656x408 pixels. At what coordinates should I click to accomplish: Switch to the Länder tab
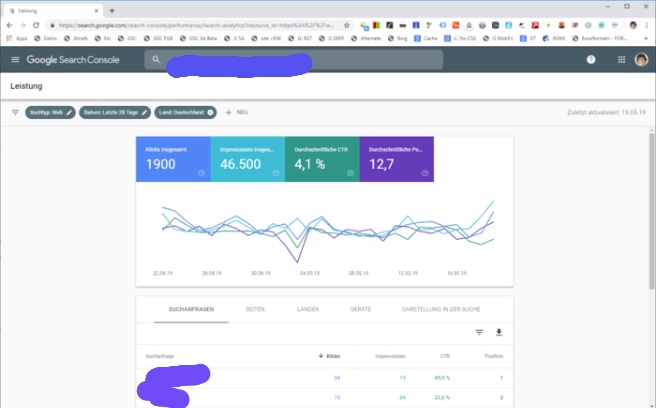click(308, 310)
